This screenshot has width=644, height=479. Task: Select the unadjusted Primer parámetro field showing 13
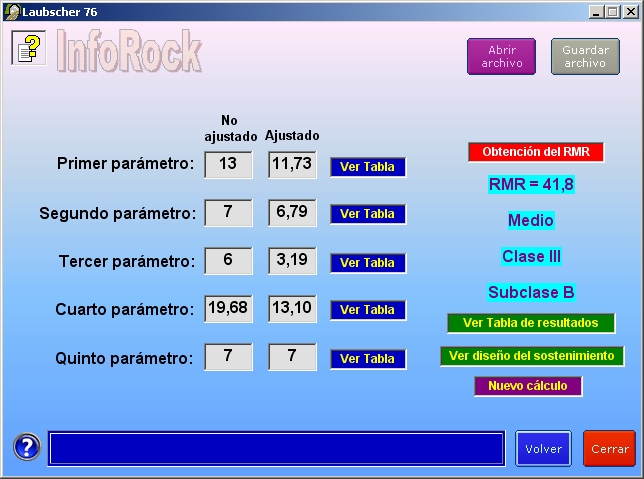228,164
